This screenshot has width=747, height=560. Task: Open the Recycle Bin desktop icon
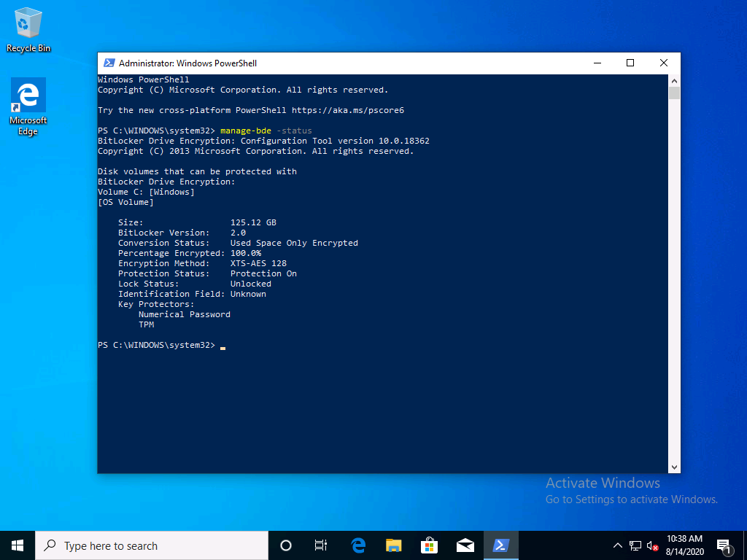coord(28,29)
